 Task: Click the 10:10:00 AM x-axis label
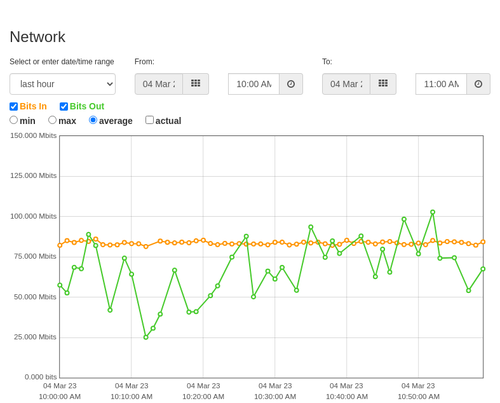[x=131, y=397]
